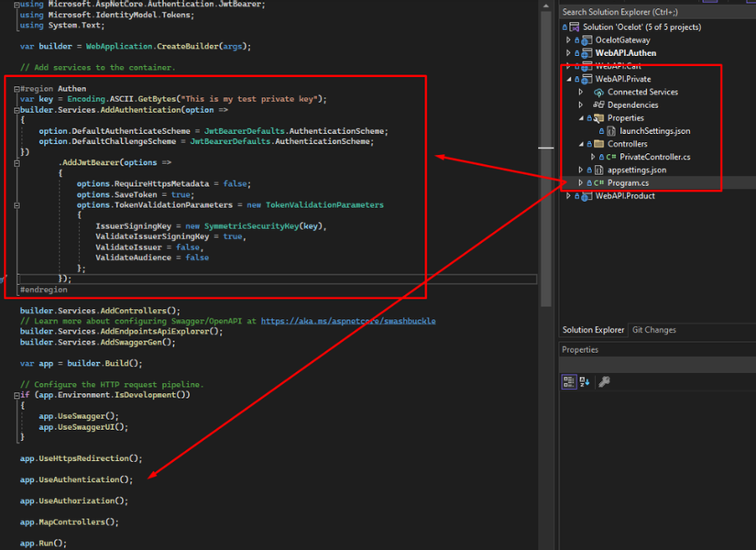The width and height of the screenshot is (756, 550).
Task: Collapse the if IsDevelopment code block
Action: tap(16, 395)
